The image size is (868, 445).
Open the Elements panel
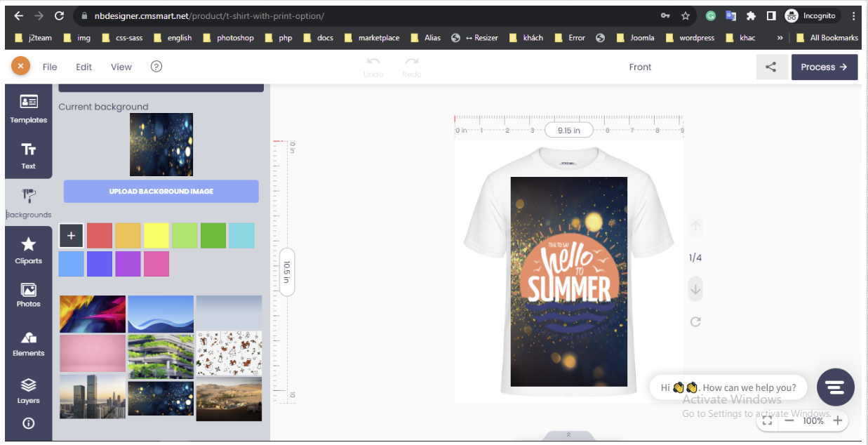pyautogui.click(x=28, y=343)
